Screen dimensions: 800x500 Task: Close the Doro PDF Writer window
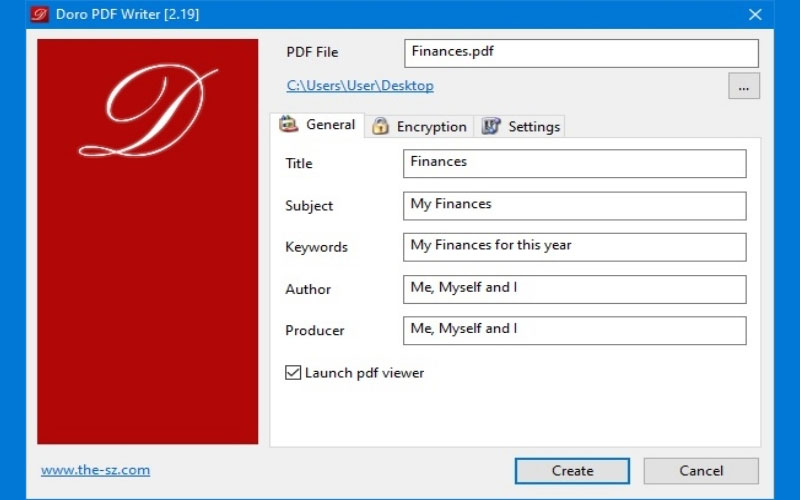[x=755, y=14]
